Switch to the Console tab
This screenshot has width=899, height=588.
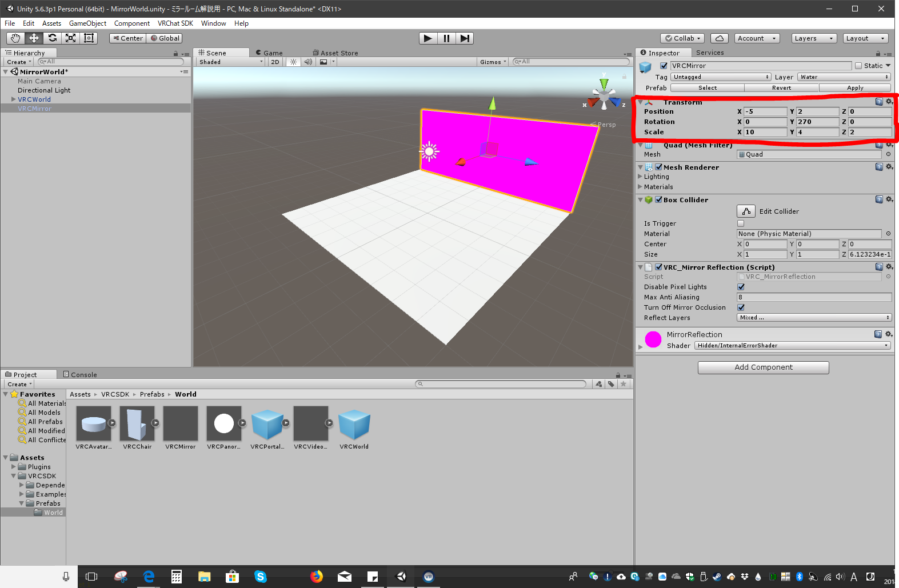click(80, 374)
